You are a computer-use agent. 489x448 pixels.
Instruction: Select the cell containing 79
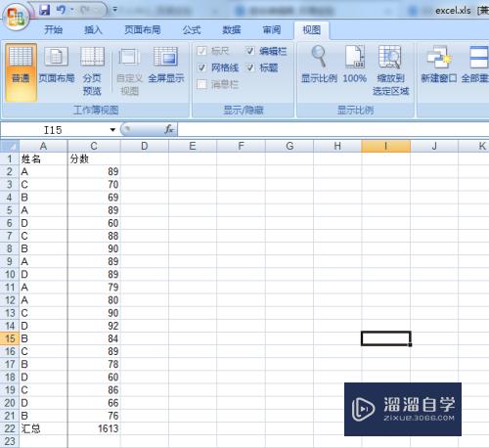coord(94,288)
